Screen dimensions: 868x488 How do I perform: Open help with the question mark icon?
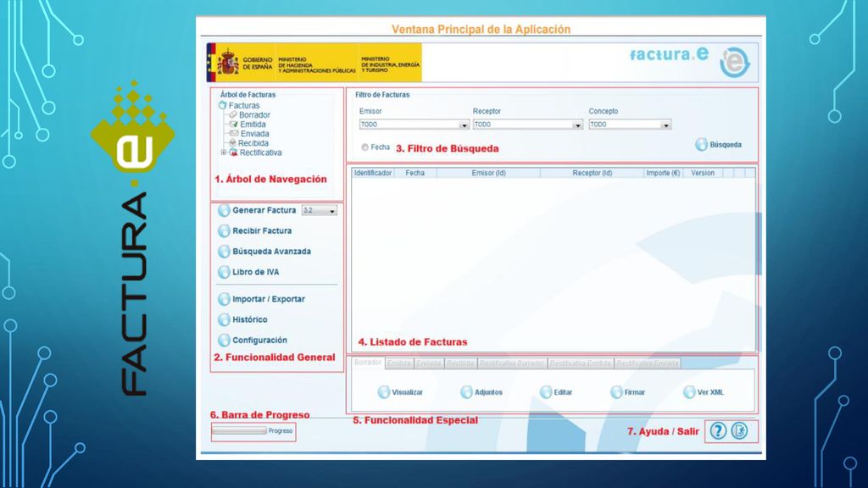click(718, 430)
